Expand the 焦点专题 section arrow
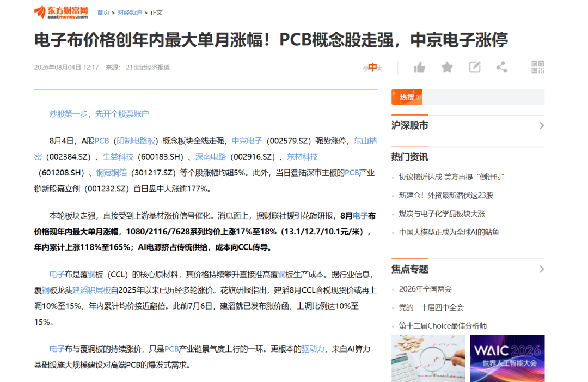Screen dimensions: 588x382 point(542,269)
